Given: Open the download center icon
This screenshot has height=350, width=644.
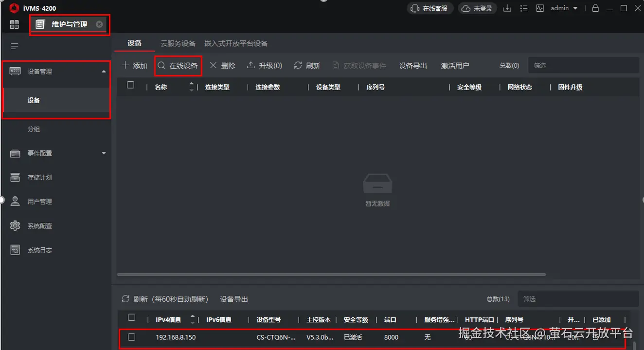Looking at the screenshot, I should [x=507, y=8].
